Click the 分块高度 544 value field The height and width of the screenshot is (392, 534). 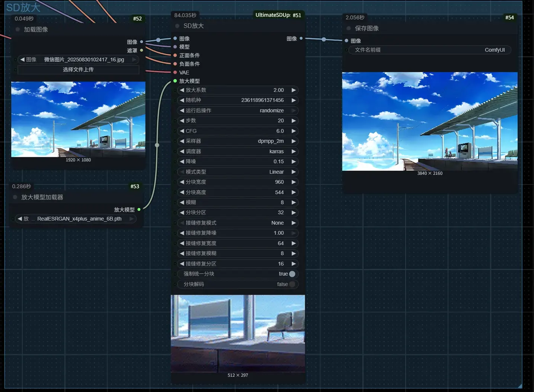point(238,192)
